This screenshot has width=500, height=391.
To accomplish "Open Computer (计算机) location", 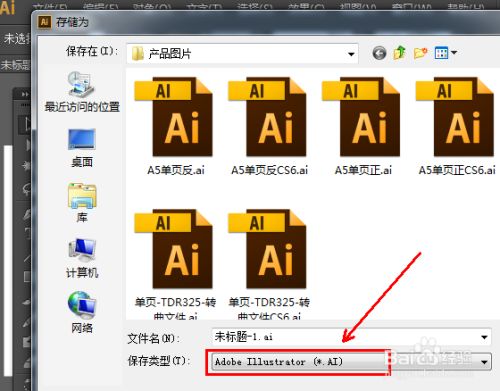I will click(x=82, y=258).
